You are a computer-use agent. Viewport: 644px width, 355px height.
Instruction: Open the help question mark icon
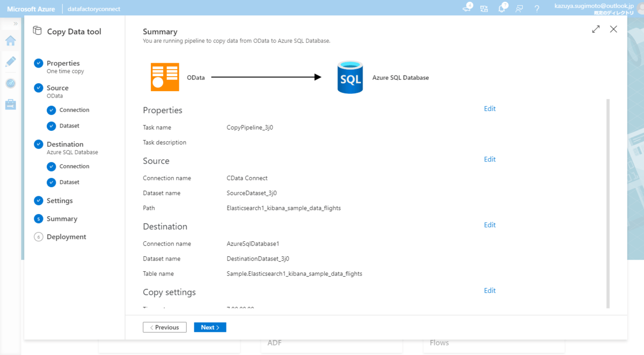coord(537,9)
